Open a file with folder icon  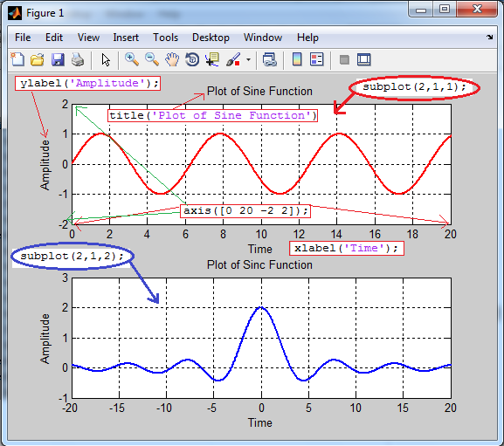[38, 60]
